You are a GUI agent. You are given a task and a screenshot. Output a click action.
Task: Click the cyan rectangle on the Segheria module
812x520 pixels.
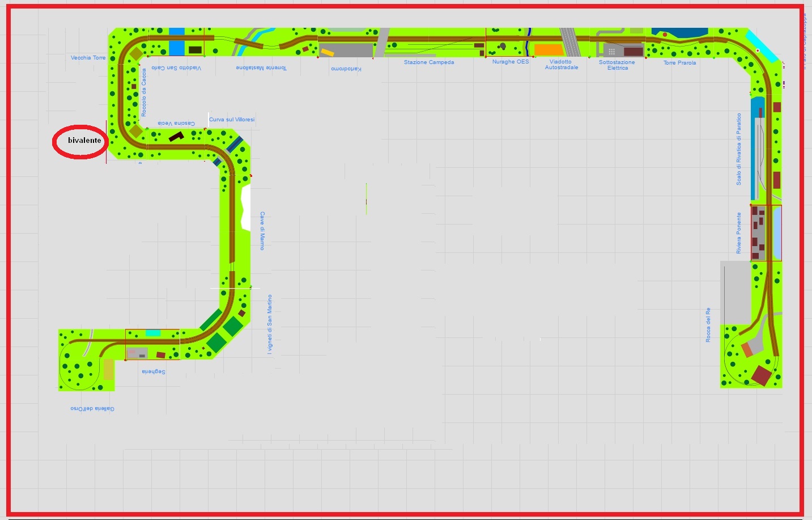coord(153,333)
